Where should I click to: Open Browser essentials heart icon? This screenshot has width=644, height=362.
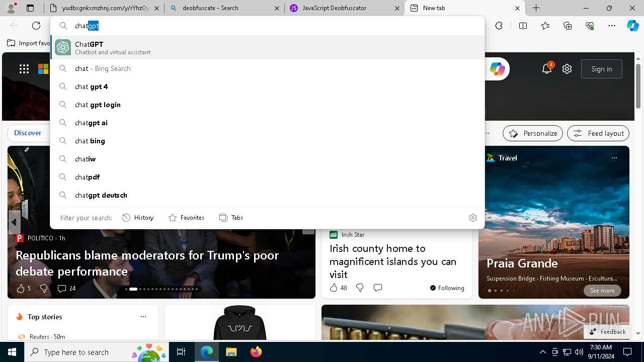pos(590,26)
